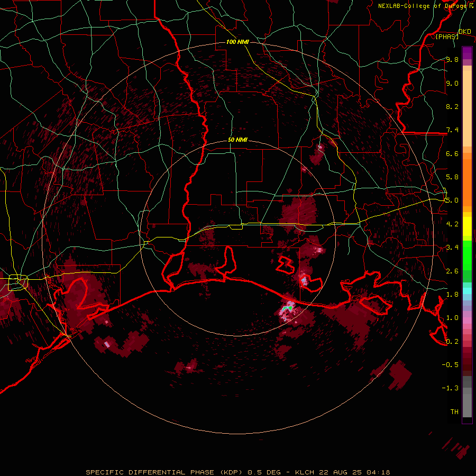Pick the bright green segment of color bar
The height and width of the screenshot is (476, 476).
pos(467,255)
